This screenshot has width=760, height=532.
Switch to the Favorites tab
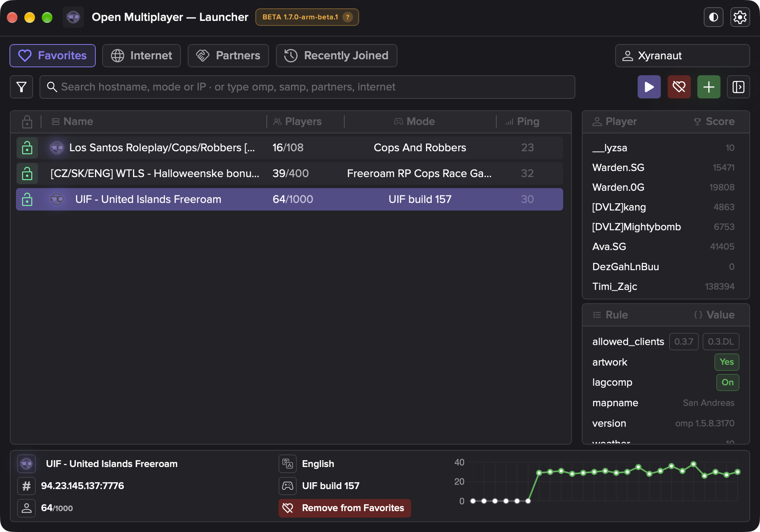click(x=52, y=55)
